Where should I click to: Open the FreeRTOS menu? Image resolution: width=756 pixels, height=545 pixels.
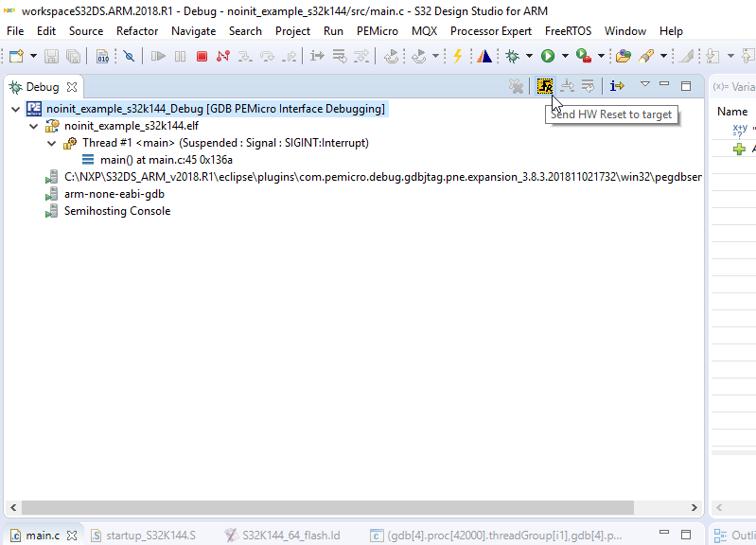pos(568,31)
